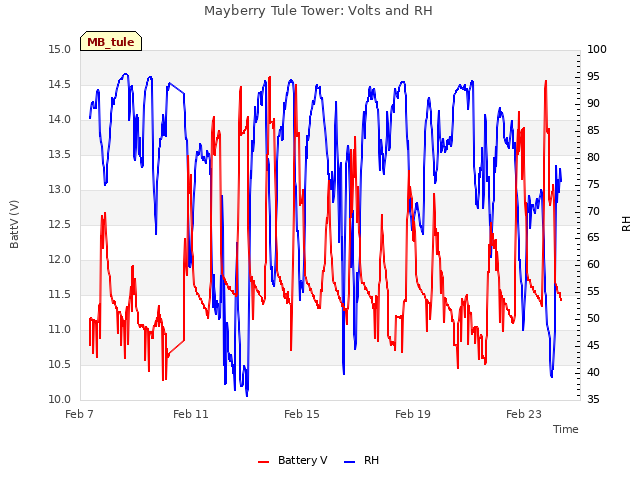Click the 45 right axis value

[x=593, y=346]
